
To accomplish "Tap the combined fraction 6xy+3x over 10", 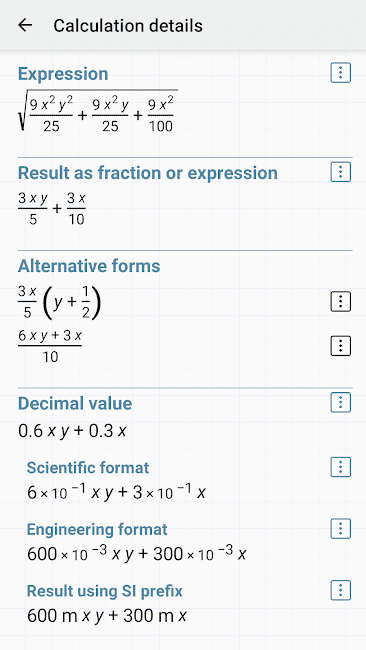I will (x=50, y=347).
